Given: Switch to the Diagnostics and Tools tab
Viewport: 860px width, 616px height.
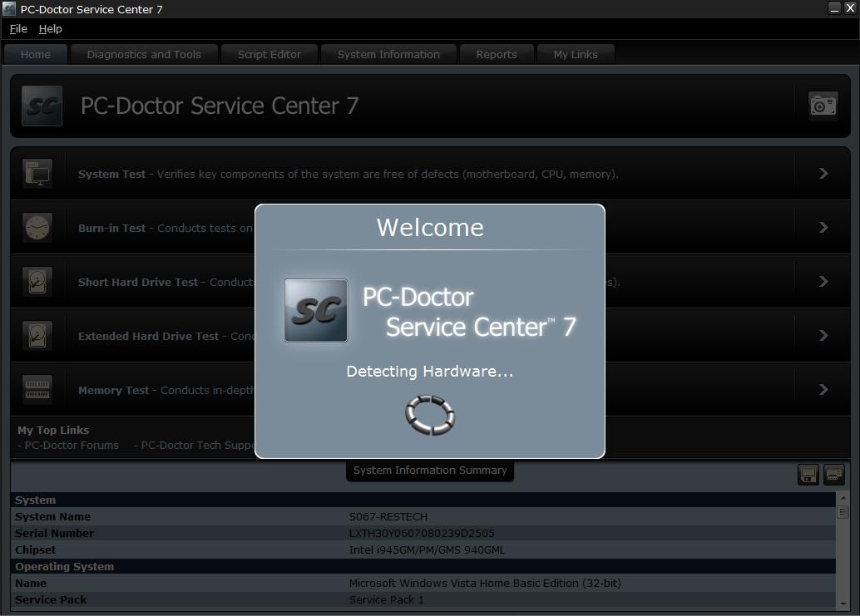Looking at the screenshot, I should [x=143, y=54].
